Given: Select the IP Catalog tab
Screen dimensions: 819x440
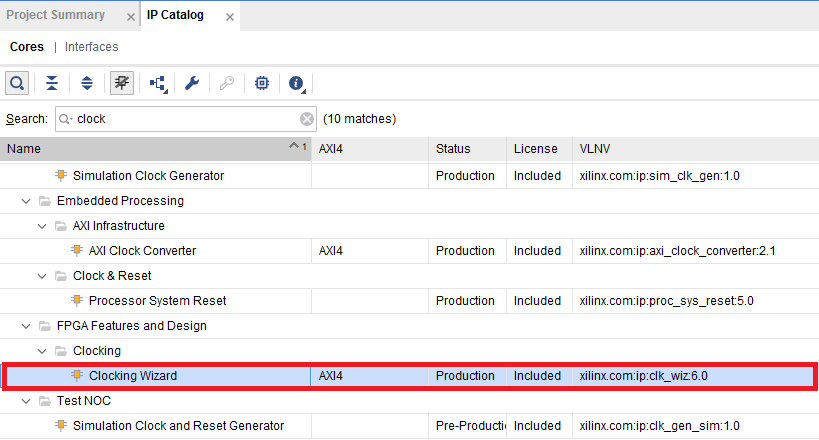Looking at the screenshot, I should click(175, 15).
